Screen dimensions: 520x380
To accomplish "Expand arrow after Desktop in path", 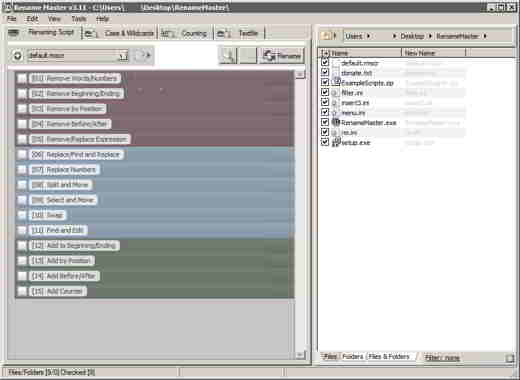I will pos(430,36).
